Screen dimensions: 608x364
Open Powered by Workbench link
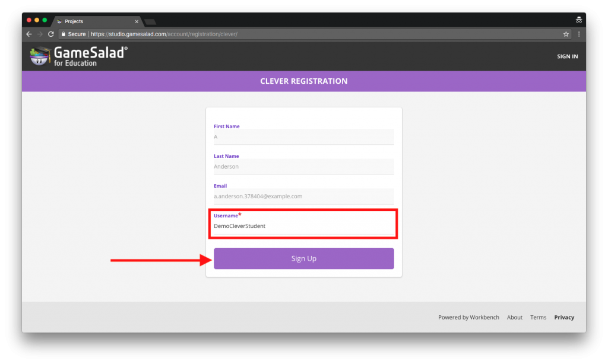coord(468,318)
